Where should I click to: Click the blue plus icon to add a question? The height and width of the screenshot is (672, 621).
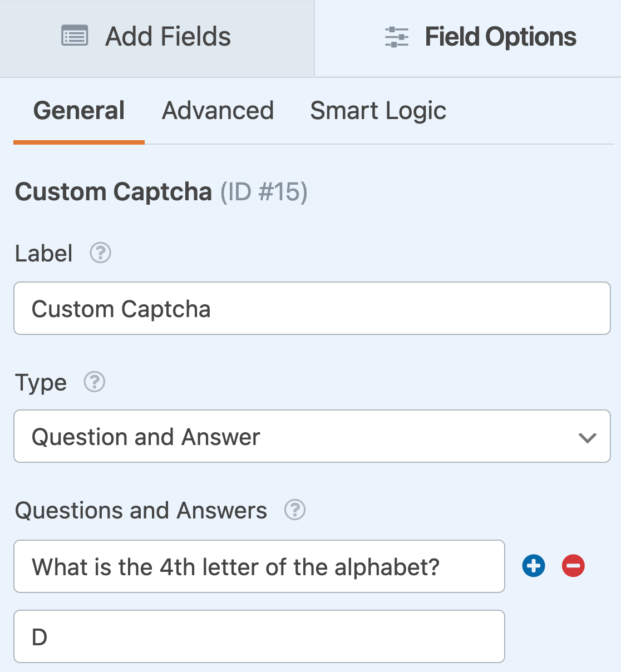click(x=533, y=566)
